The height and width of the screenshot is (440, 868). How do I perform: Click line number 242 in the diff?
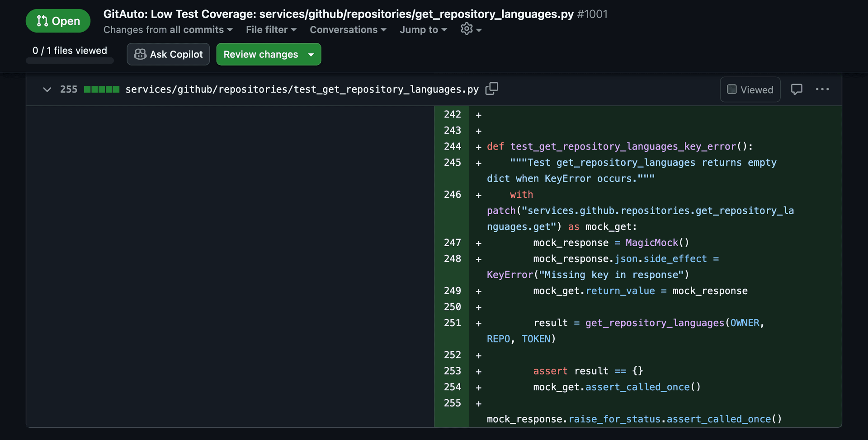click(452, 114)
